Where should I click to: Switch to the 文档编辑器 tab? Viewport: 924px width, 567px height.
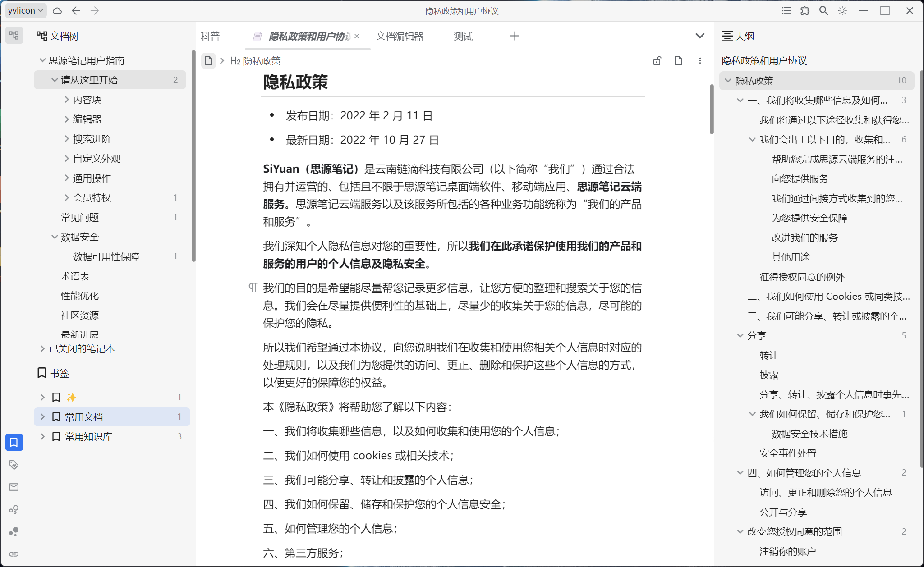click(x=400, y=36)
